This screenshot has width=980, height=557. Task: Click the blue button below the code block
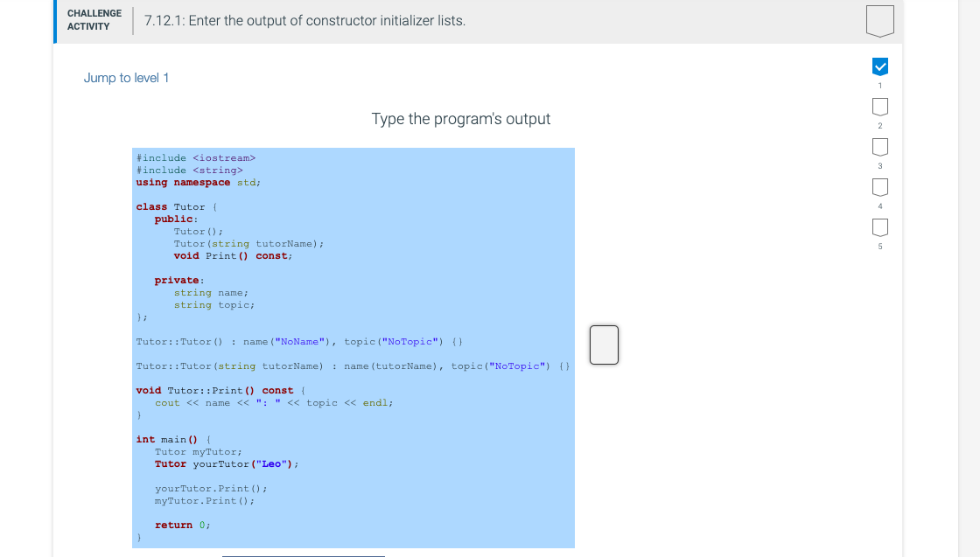tap(304, 555)
